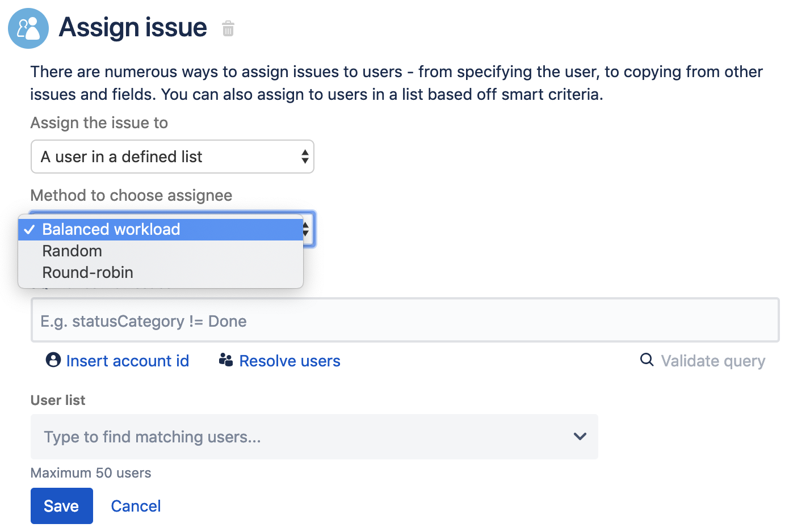Click the person icon beside Insert account id
This screenshot has width=789, height=532.
click(x=53, y=360)
